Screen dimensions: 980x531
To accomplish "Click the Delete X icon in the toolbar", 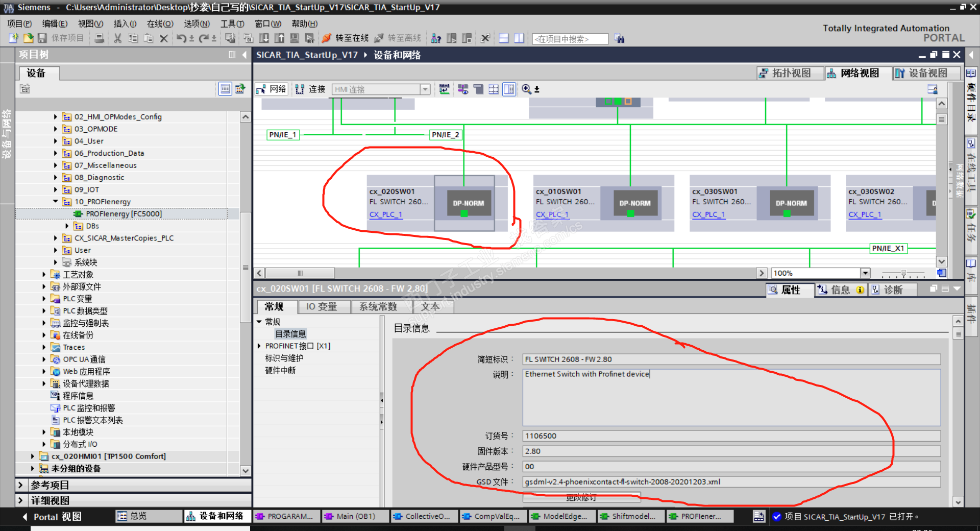I will (x=164, y=38).
